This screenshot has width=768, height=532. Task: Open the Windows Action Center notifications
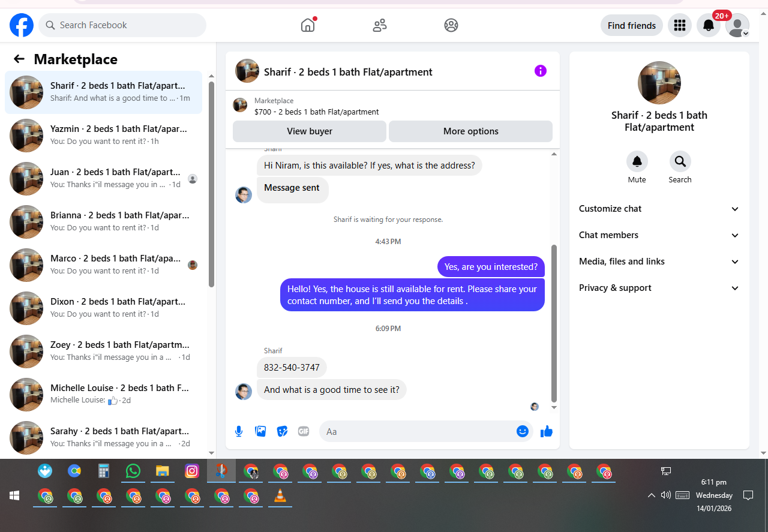748,495
